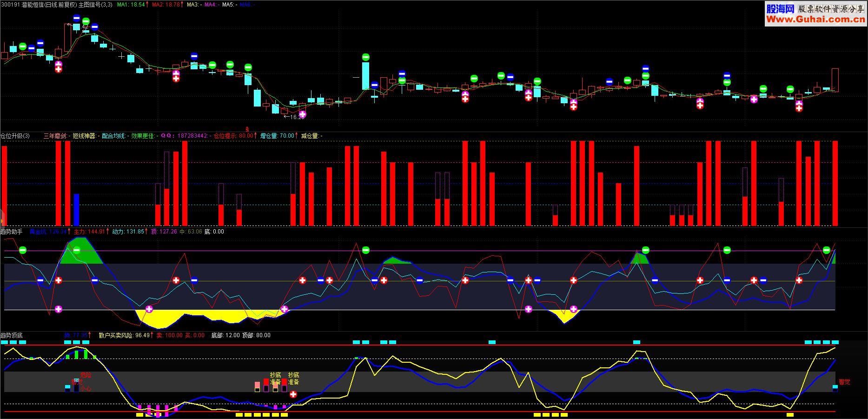Click the 仓位升级(3) panel title
This screenshot has width=868, height=419.
(15, 136)
